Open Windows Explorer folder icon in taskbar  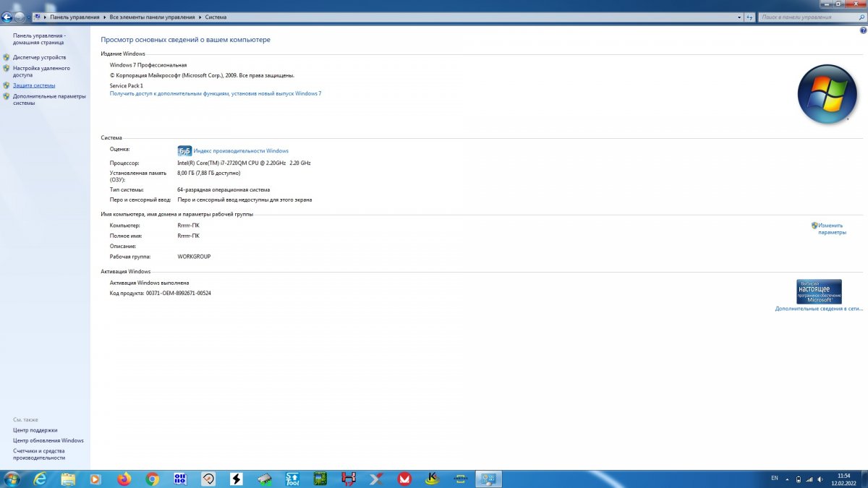click(x=68, y=479)
